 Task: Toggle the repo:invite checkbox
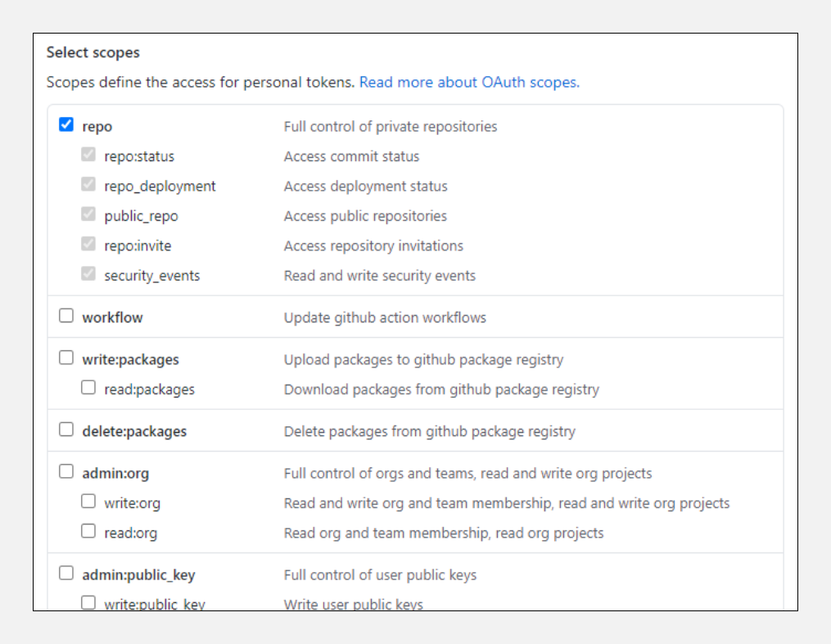click(88, 244)
